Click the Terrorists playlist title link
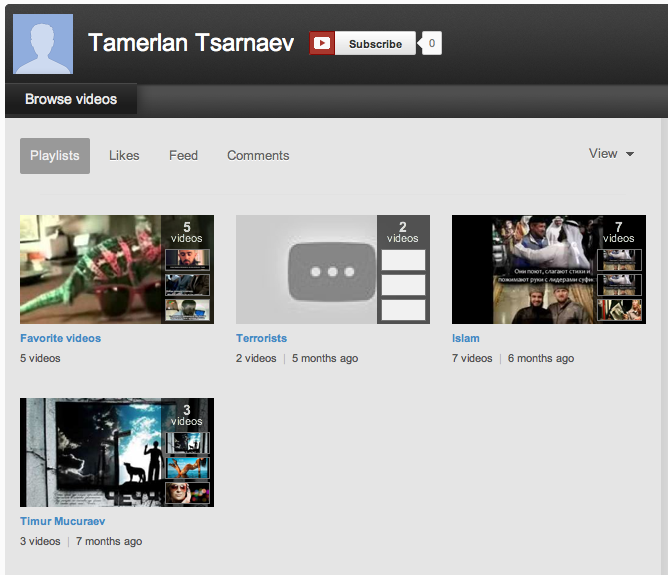668x575 pixels. pos(262,338)
